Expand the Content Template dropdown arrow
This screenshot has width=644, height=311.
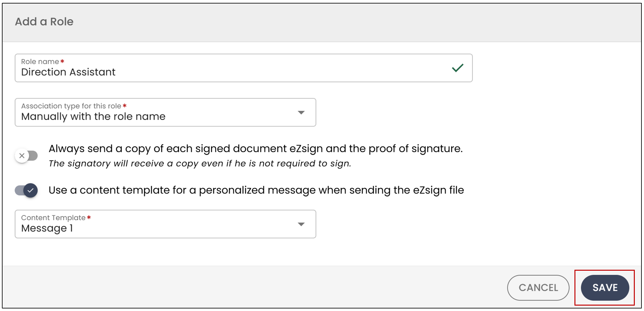(x=301, y=224)
